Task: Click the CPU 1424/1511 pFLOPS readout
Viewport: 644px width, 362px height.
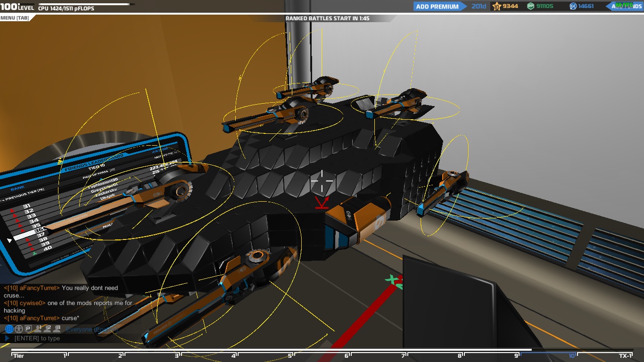Action: pyautogui.click(x=66, y=8)
